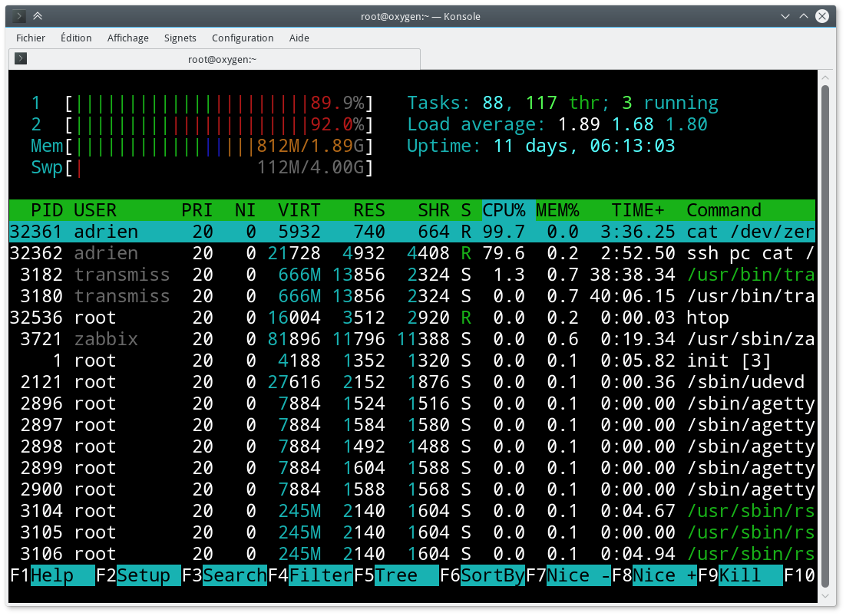Select process 32362 ssh pc cat row
Image resolution: width=846 pixels, height=616 pixels.
(x=412, y=253)
